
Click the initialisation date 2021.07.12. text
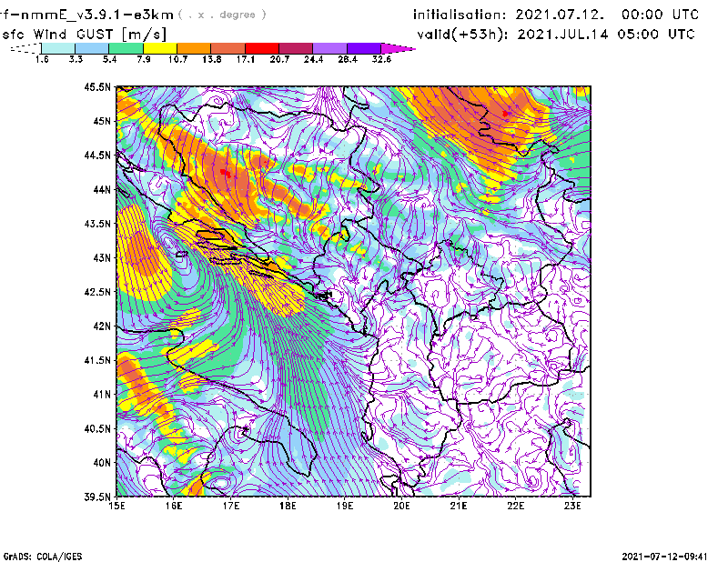560,15
